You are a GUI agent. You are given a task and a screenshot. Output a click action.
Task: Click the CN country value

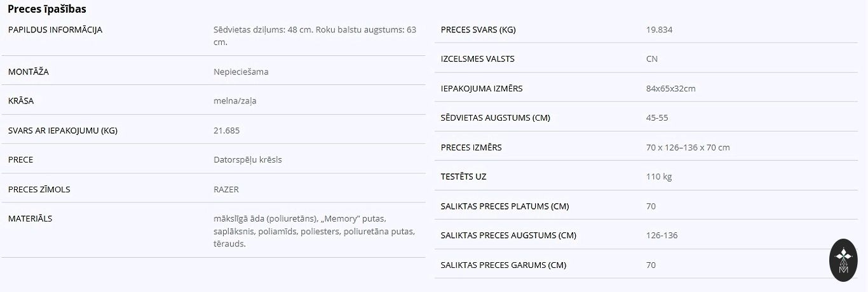pos(652,59)
